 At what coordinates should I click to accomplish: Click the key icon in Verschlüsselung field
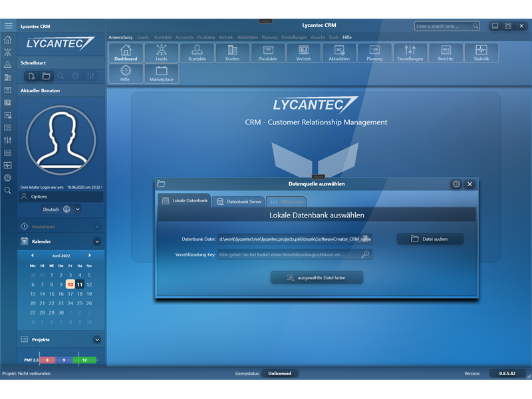(x=365, y=255)
